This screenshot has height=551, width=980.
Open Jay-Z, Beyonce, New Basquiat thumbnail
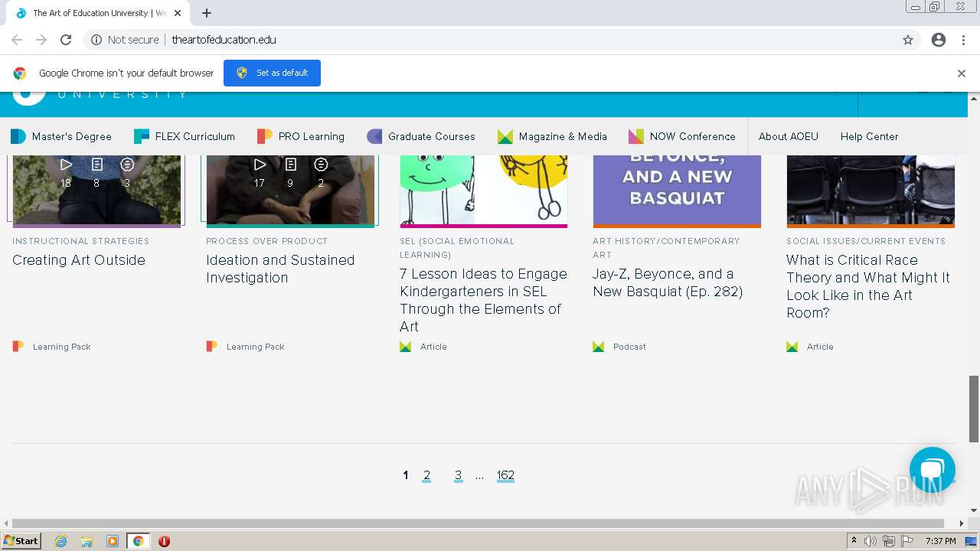click(x=677, y=190)
